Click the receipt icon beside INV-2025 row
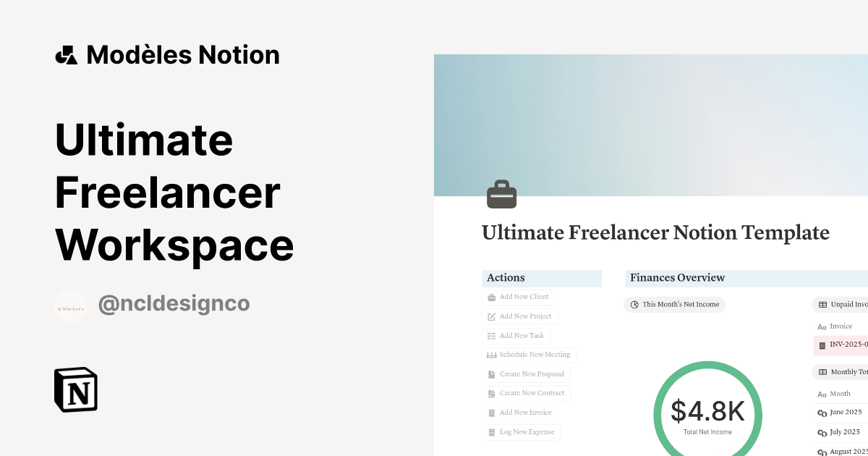The image size is (868, 456). pos(822,345)
